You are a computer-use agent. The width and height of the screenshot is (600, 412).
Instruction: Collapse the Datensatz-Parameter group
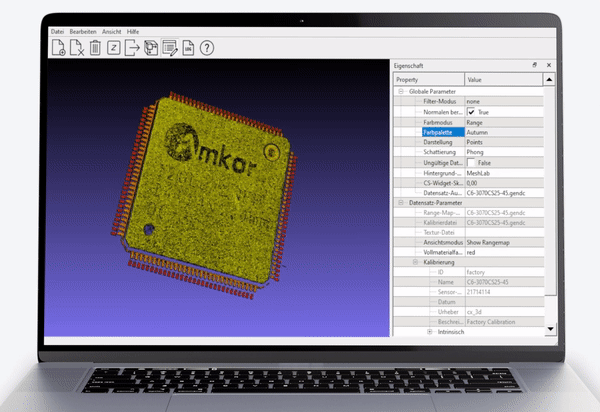point(401,202)
